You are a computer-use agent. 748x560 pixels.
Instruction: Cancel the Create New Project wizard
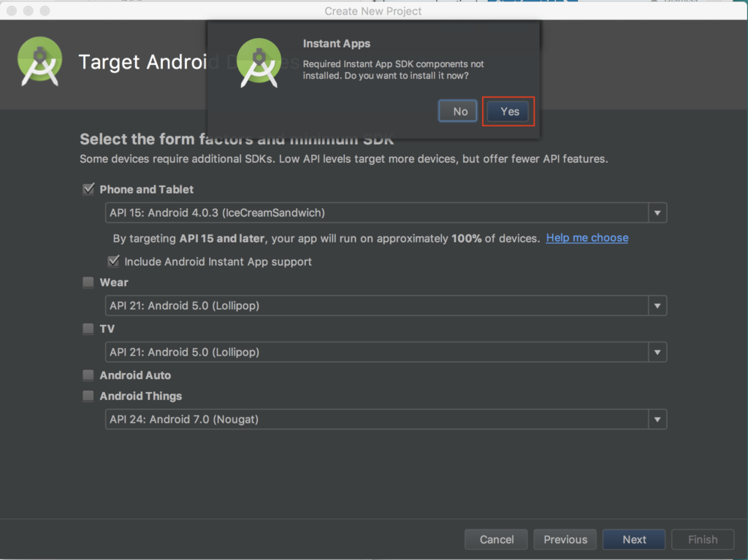[x=496, y=540]
